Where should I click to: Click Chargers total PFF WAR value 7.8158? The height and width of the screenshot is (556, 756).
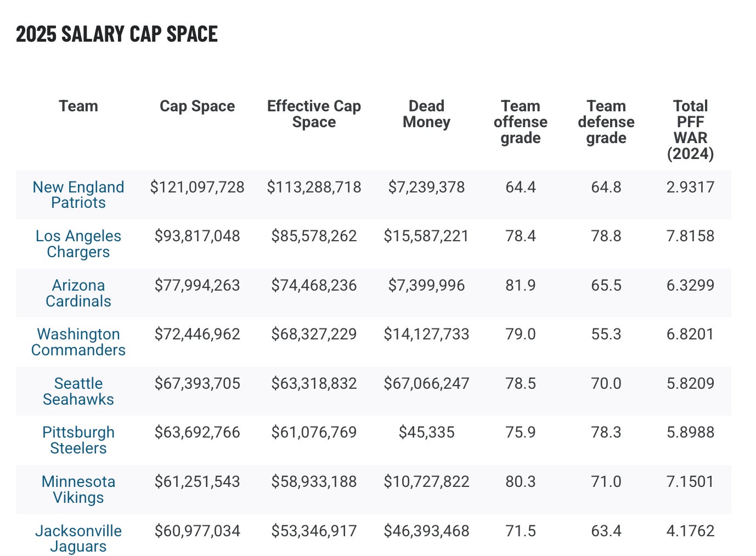point(690,236)
